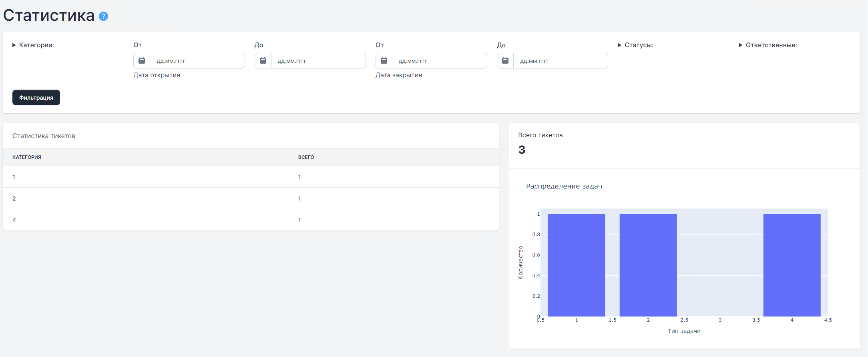Viewport: 868px width, 357px height.
Task: Expand the Категории filter
Action: [x=33, y=45]
